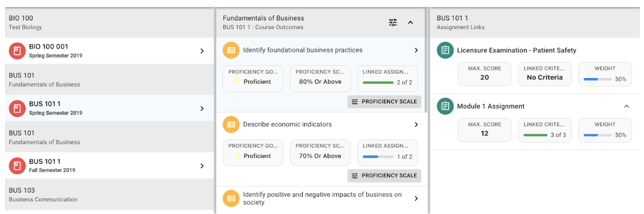Click green assignment icon for Licensure Examination
This screenshot has width=644, height=214.
tap(445, 50)
